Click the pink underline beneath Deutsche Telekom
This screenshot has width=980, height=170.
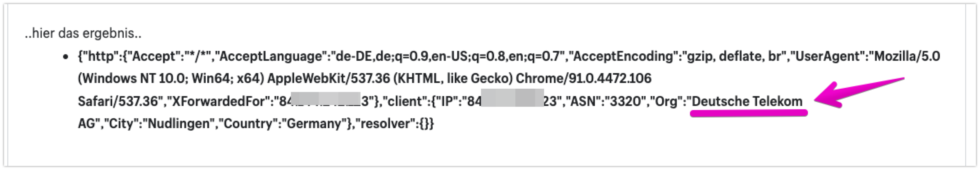tap(749, 112)
